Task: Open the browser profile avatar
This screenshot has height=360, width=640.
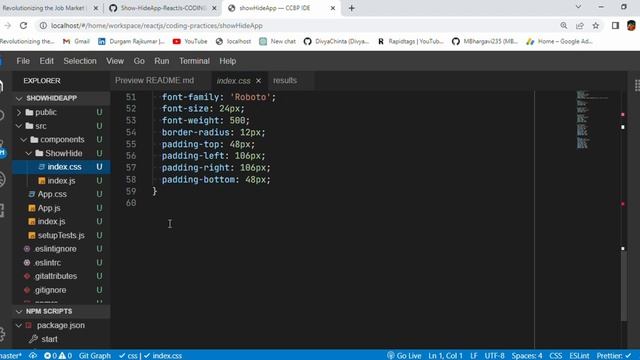Action: coord(631,25)
